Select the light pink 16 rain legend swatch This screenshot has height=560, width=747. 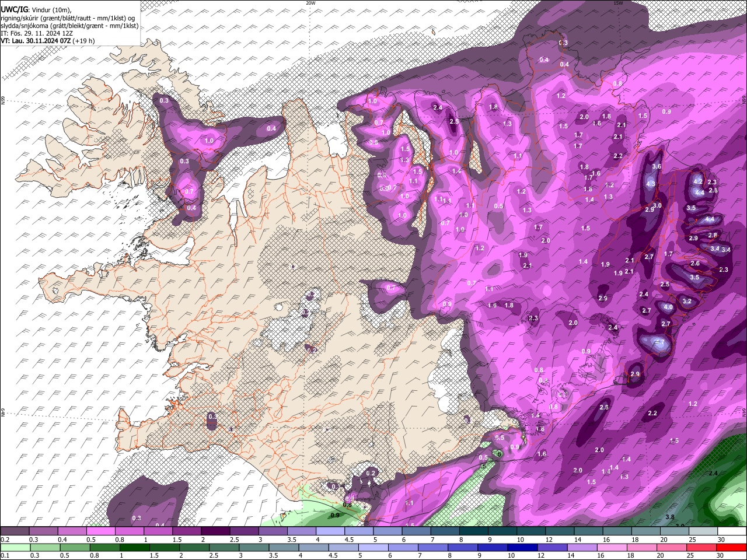coord(612,548)
